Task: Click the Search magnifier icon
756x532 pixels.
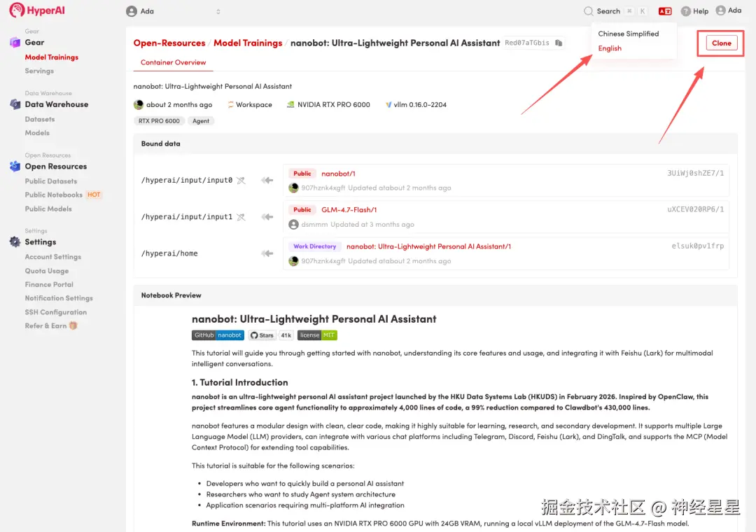Action: (588, 11)
